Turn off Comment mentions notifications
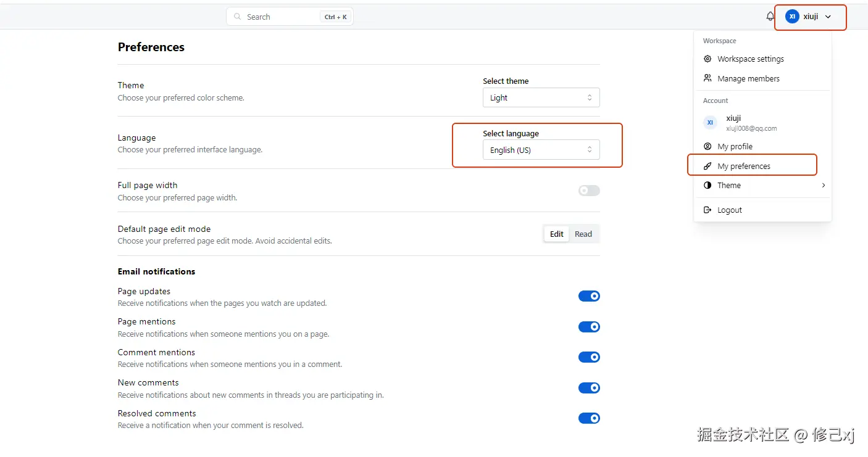 coord(589,358)
